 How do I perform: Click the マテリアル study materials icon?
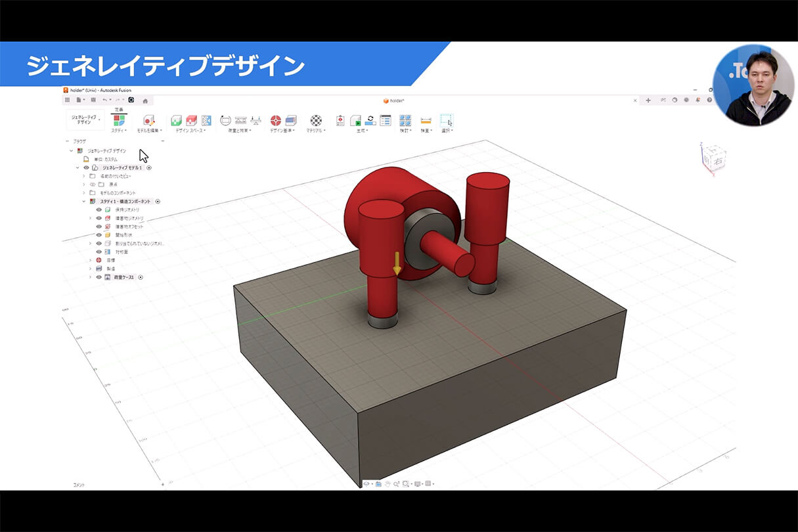coord(316,120)
